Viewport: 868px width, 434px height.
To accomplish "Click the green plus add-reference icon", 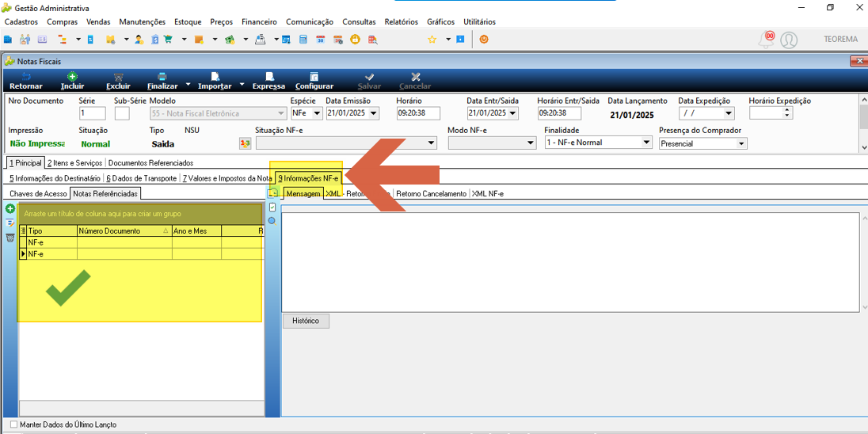I will (x=10, y=209).
